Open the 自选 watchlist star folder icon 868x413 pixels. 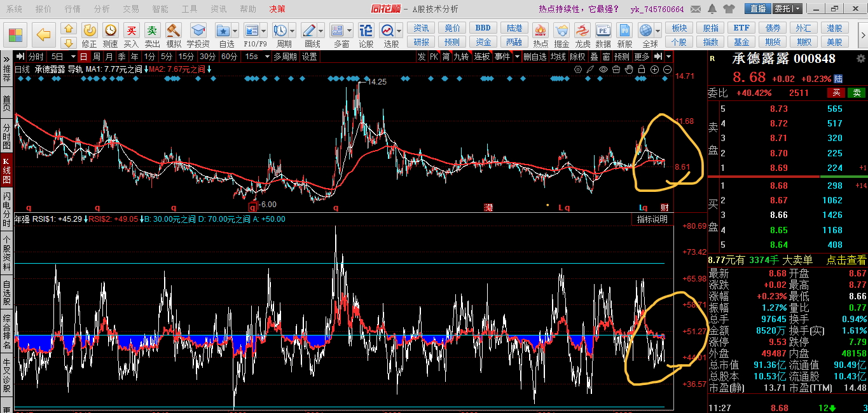click(223, 30)
